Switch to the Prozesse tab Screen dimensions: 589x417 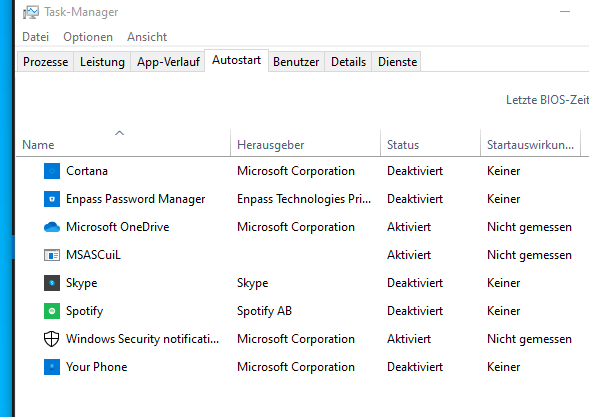[45, 62]
